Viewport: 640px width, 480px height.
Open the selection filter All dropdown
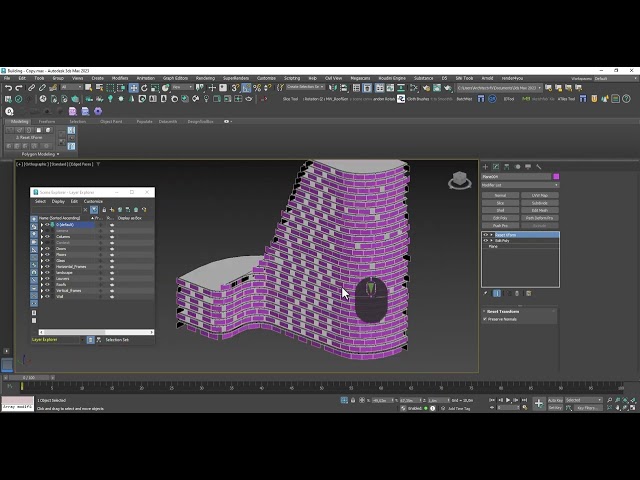[x=71, y=87]
